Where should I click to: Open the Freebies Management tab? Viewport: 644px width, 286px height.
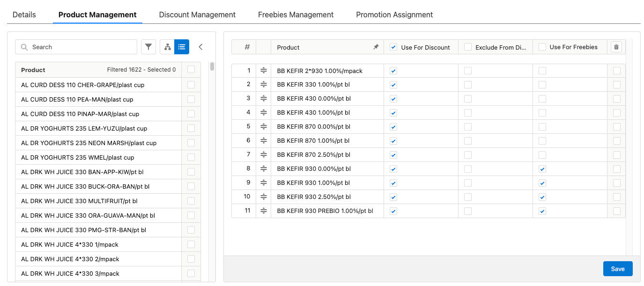pyautogui.click(x=296, y=15)
